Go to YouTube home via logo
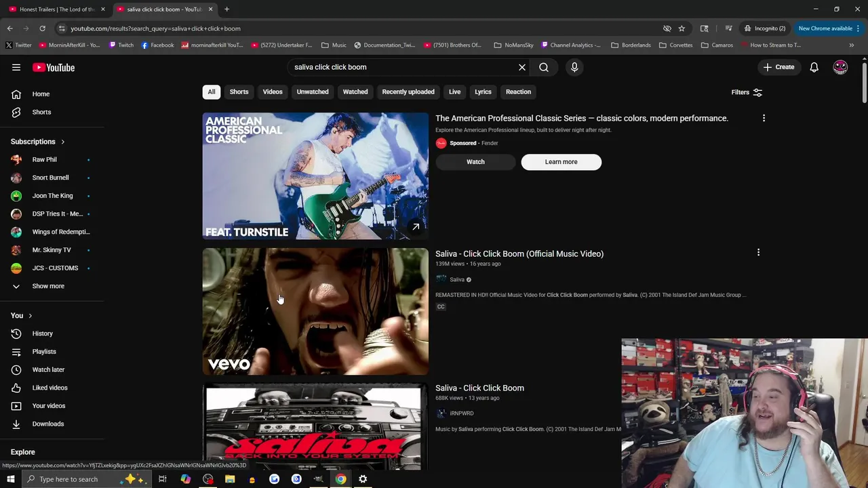This screenshot has height=488, width=868. (54, 67)
